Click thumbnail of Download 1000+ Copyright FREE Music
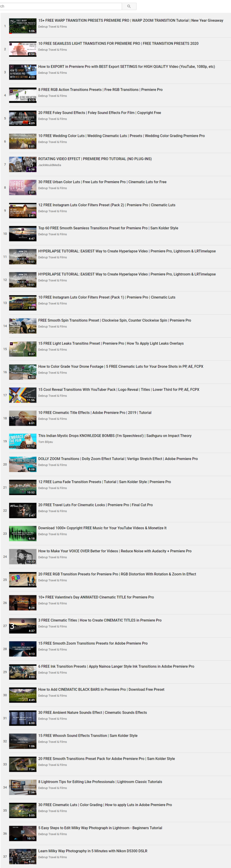231x868 pixels. tap(23, 534)
